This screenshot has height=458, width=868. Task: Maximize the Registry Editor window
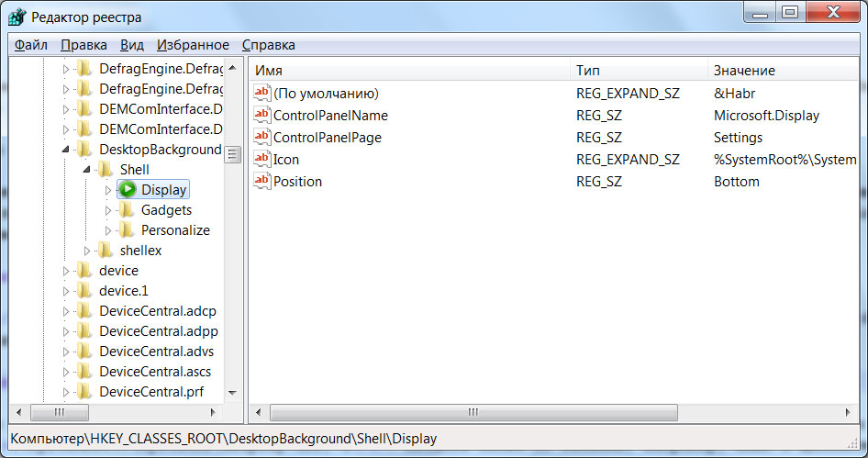pyautogui.click(x=790, y=12)
